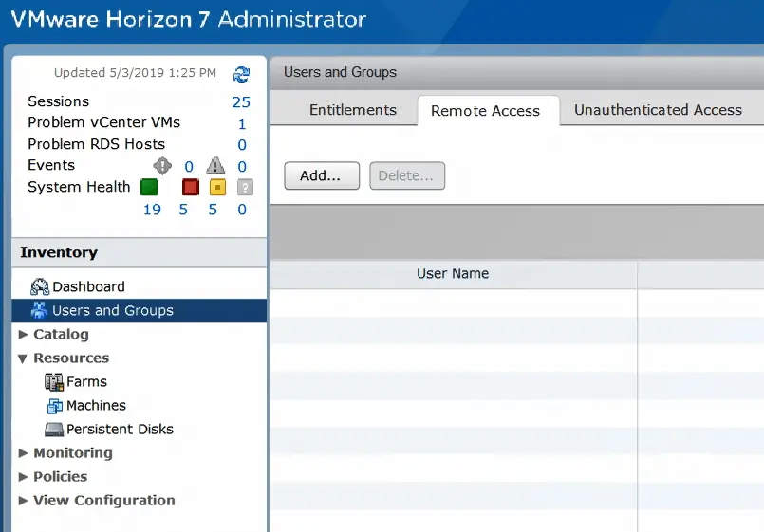
Task: Select Users and Groups in Inventory
Action: point(140,310)
